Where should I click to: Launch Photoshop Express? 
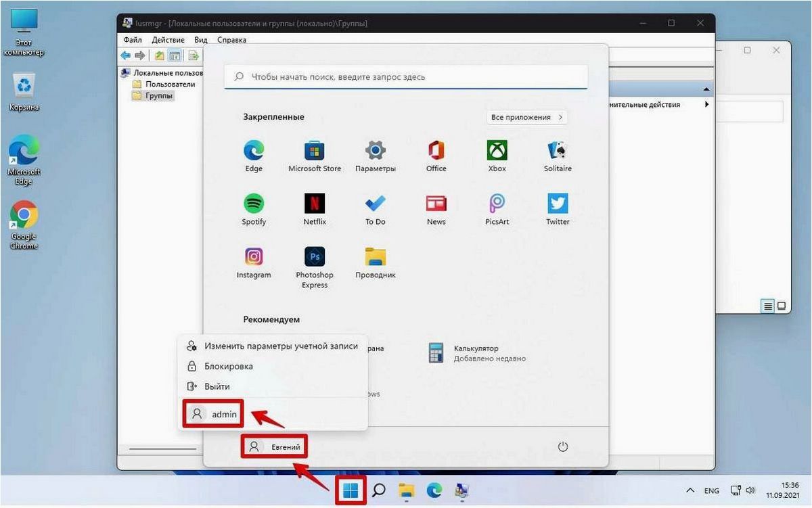pyautogui.click(x=315, y=267)
